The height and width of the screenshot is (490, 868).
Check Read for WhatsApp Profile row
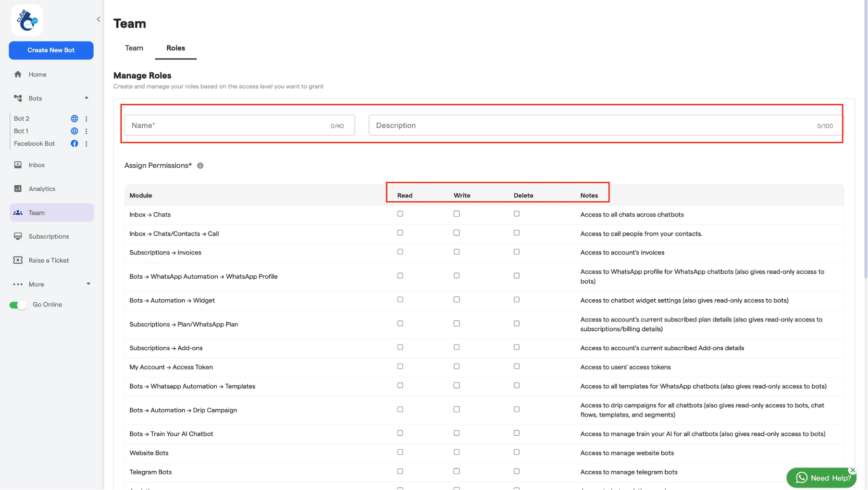coord(400,276)
